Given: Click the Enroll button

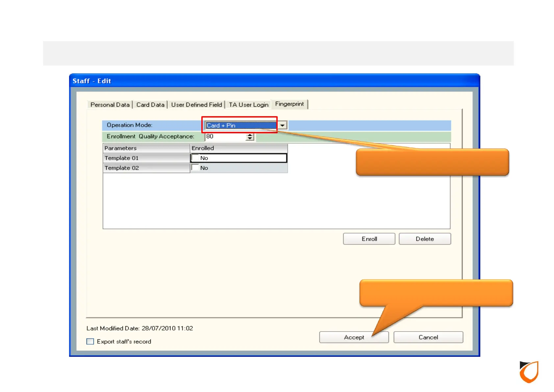Looking at the screenshot, I should click(x=369, y=239).
